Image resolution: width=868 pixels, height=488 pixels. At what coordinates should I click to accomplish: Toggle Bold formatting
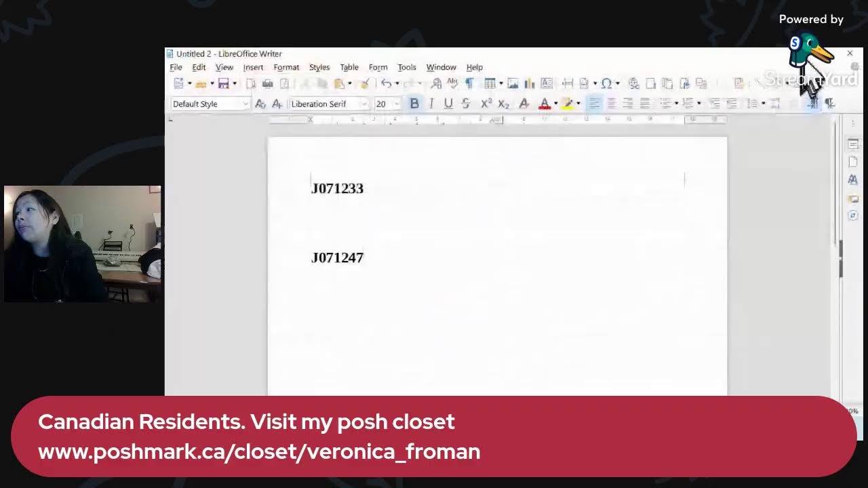(x=414, y=104)
